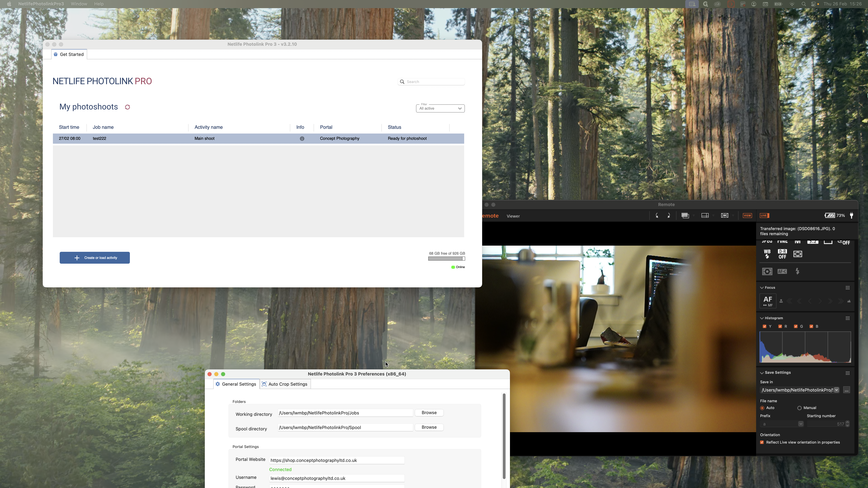Click the D-R OFF icon
Screen dimensions: 868x488
pyautogui.click(x=782, y=254)
